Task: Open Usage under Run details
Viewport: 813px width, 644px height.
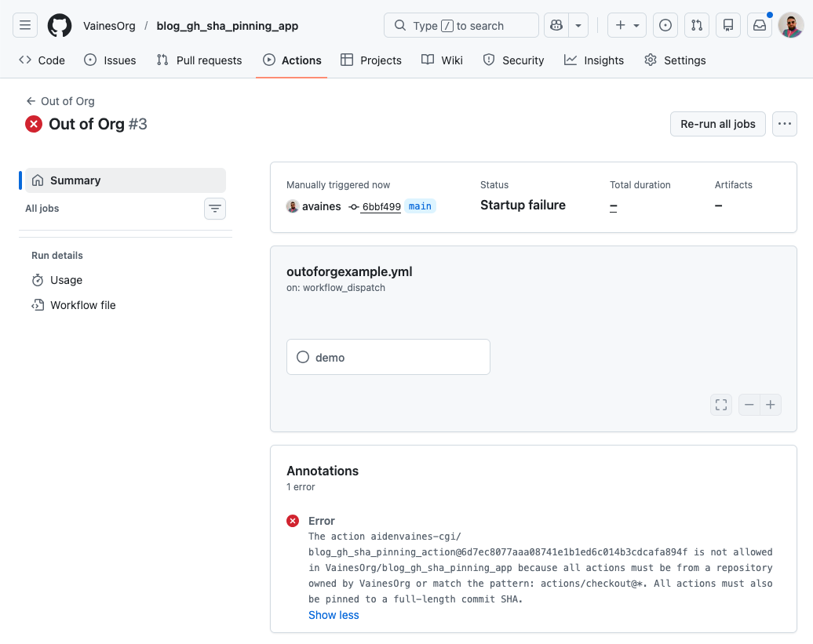Action: (x=57, y=280)
